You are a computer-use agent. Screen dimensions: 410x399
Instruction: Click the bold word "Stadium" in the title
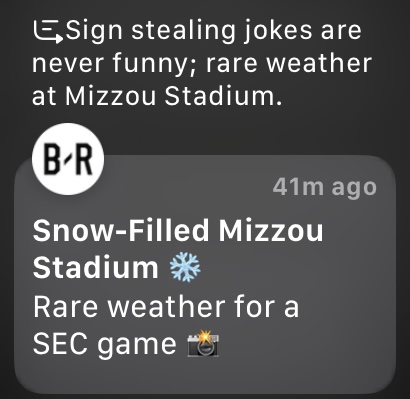pyautogui.click(x=95, y=268)
